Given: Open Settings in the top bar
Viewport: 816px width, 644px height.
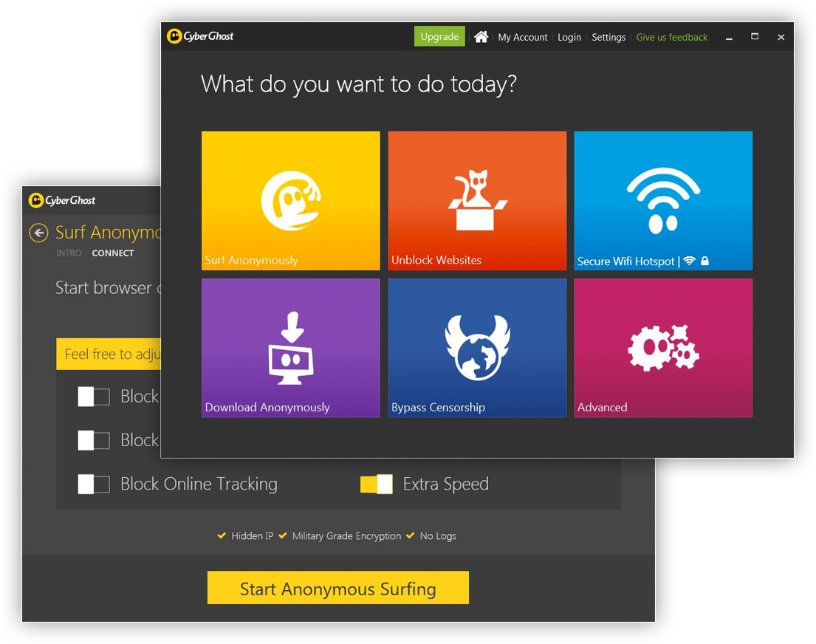Looking at the screenshot, I should point(608,38).
